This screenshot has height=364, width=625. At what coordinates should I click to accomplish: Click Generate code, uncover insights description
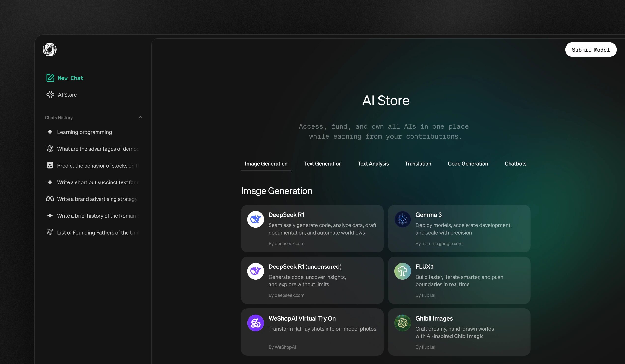click(307, 281)
